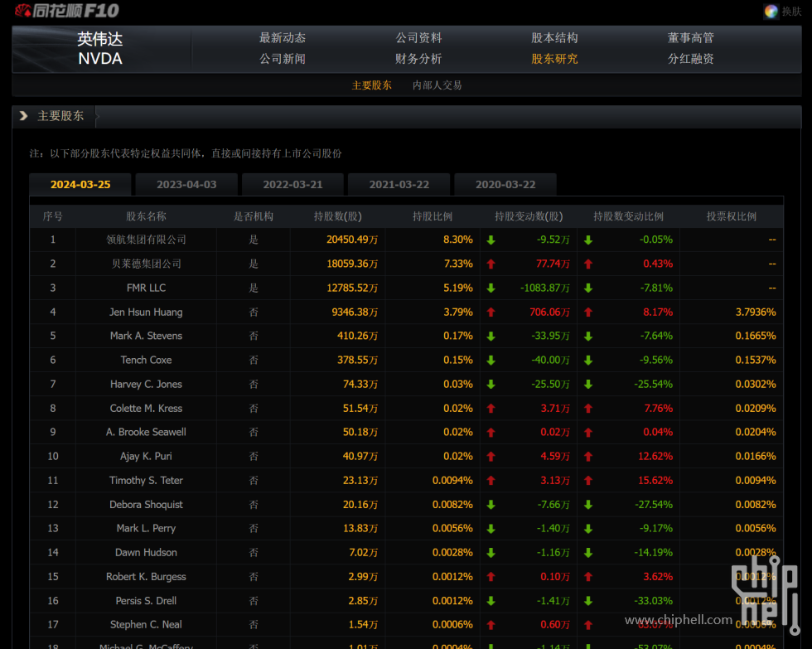812x649 pixels.
Task: Click the up arrow beside 0.43% ratio
Action: click(x=588, y=264)
